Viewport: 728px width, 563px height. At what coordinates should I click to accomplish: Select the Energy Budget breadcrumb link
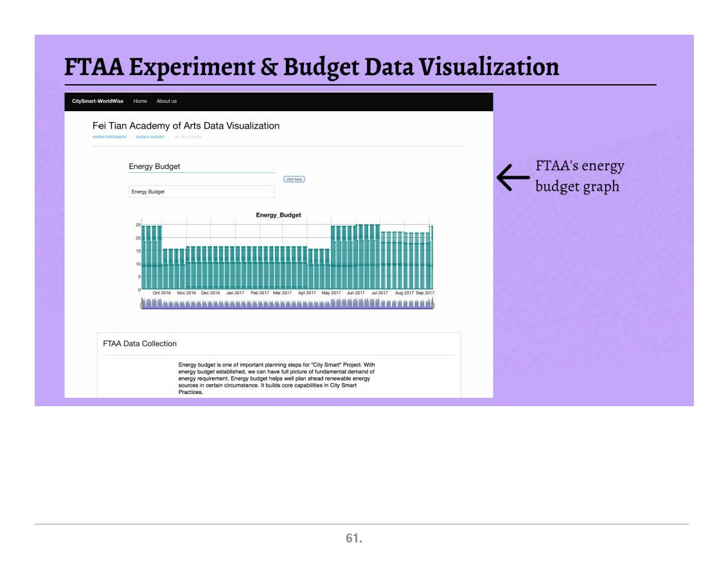point(150,137)
